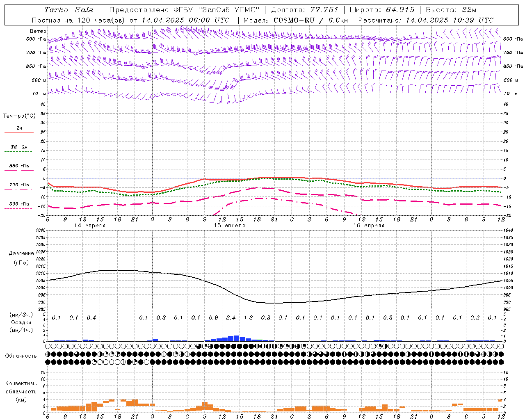
Task: Click the 2.4 precipitation value
Action: click(x=231, y=317)
